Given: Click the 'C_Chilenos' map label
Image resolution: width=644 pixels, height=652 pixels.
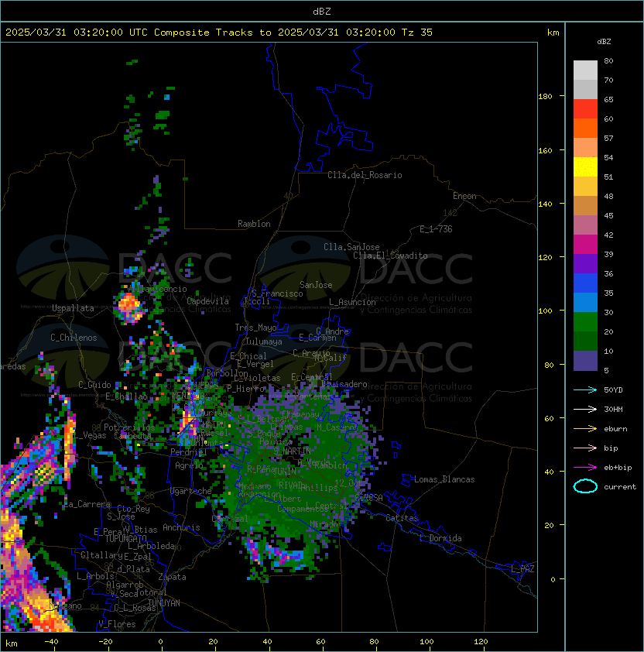Looking at the screenshot, I should [x=74, y=338].
